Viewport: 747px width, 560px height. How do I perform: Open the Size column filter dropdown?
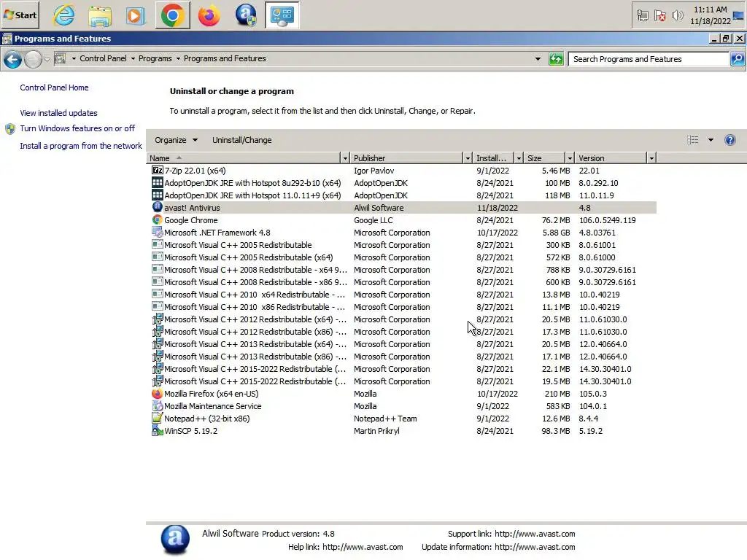[569, 158]
